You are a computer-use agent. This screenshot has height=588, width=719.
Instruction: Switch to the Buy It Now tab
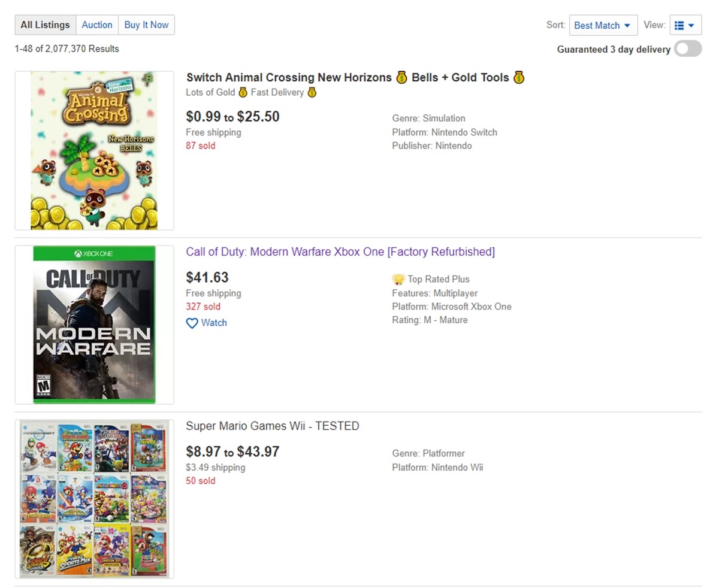coord(146,25)
